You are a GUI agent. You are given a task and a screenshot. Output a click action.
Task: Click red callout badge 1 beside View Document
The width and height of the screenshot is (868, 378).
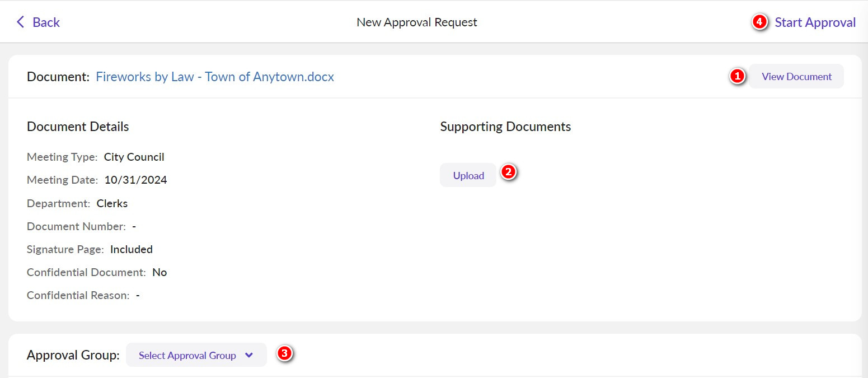coord(738,77)
